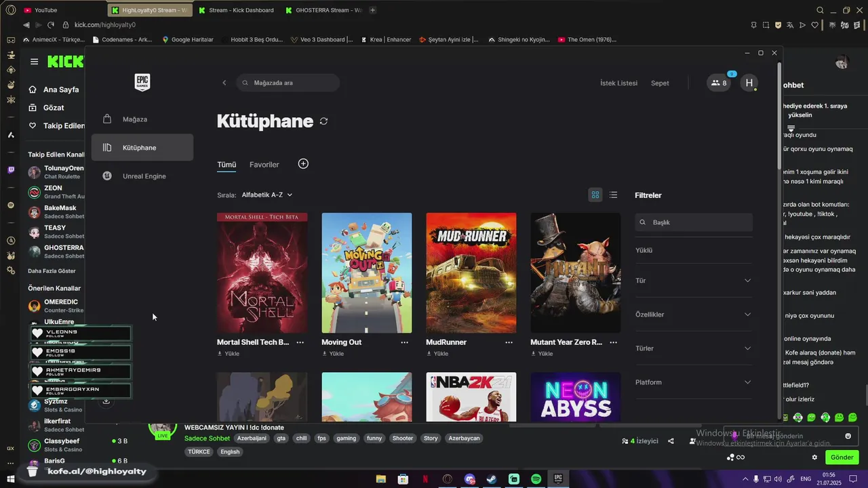868x488 pixels.
Task: Expand the Özellikler filter section
Action: point(694,314)
